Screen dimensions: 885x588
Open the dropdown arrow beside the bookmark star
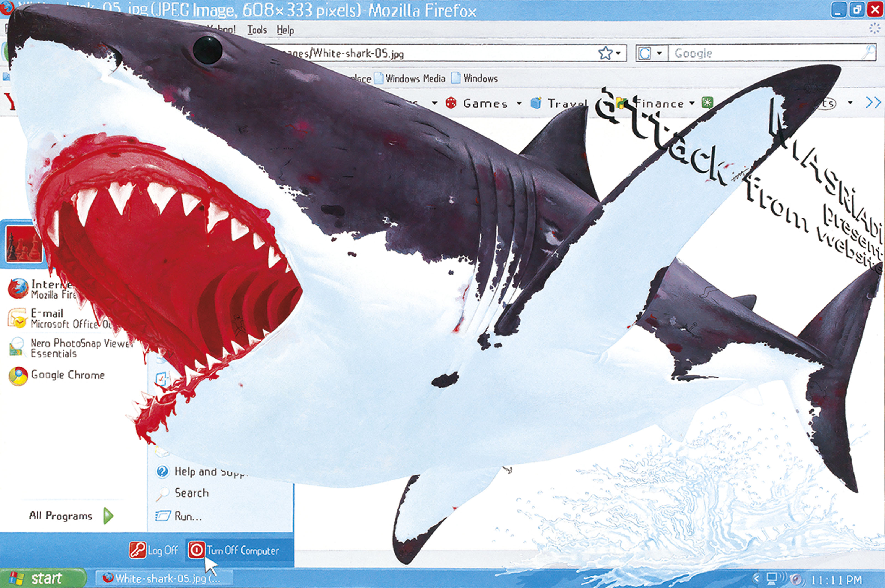[x=618, y=53]
